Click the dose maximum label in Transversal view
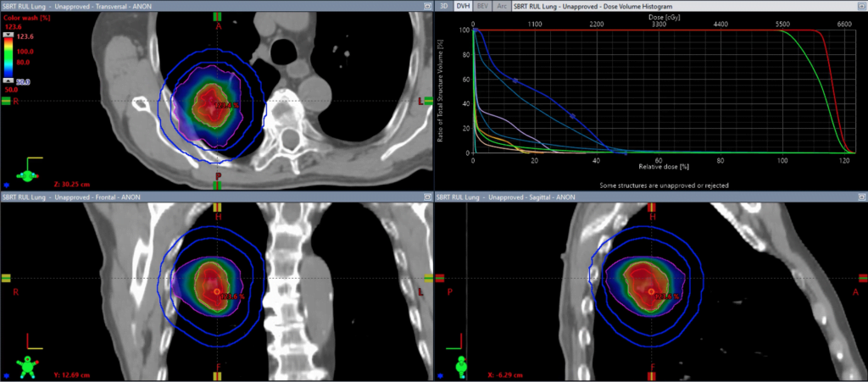This screenshot has width=868, height=382. click(x=226, y=106)
